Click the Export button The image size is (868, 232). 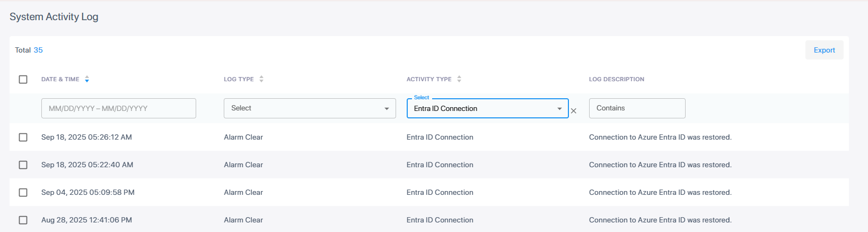(824, 50)
